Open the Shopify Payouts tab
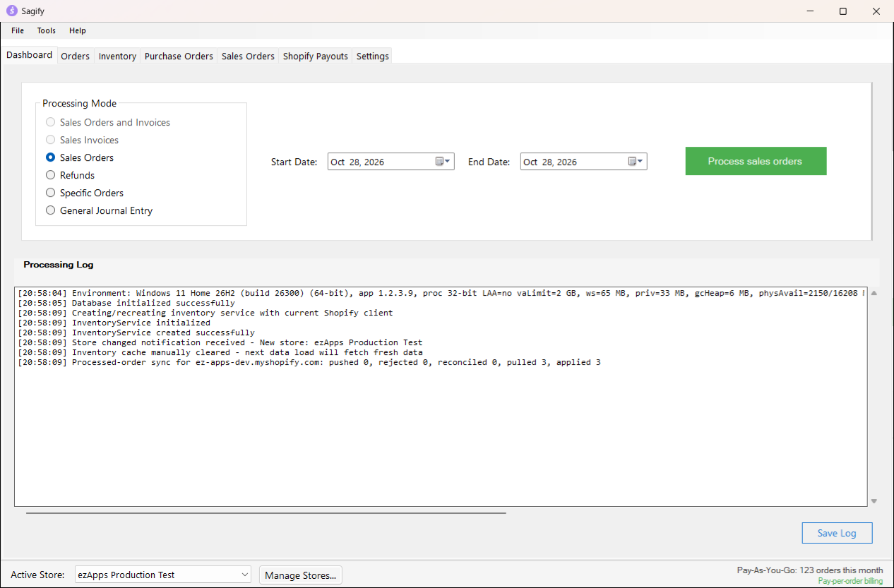 tap(316, 56)
